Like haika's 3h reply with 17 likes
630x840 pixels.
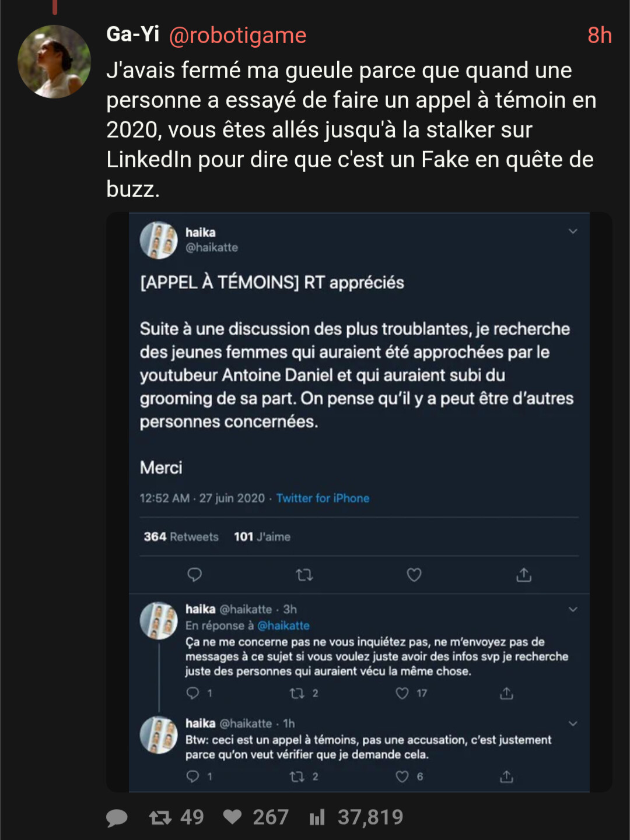click(402, 693)
